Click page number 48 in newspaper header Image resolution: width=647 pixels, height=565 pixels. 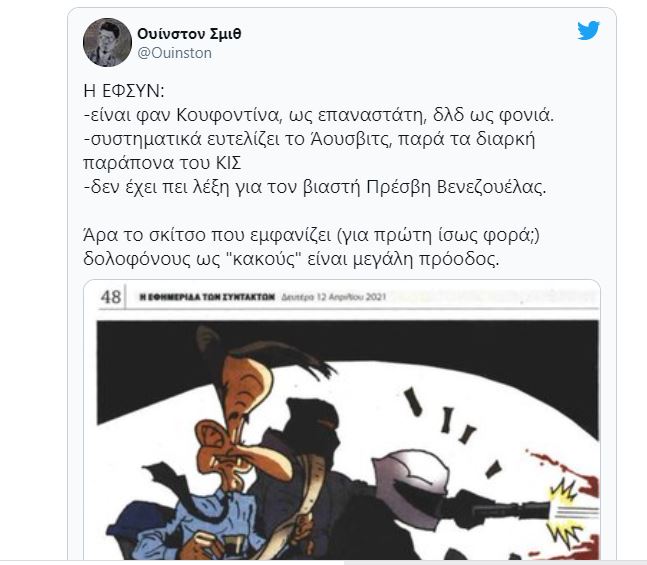pyautogui.click(x=111, y=297)
